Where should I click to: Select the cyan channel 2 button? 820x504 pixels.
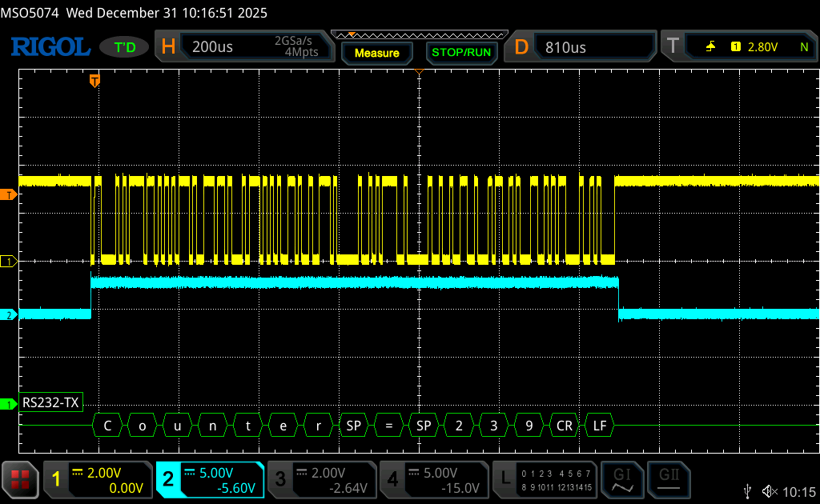[x=210, y=479]
